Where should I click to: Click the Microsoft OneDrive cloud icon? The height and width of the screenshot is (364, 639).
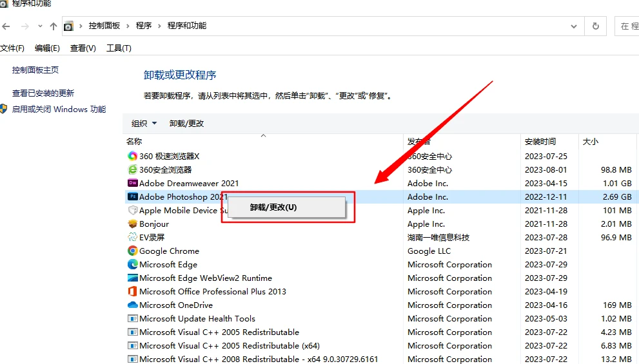[x=132, y=305]
